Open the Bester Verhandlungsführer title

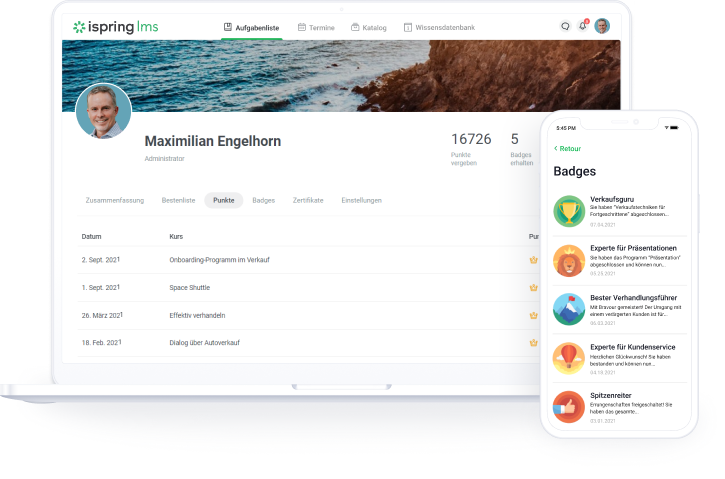coord(633,298)
